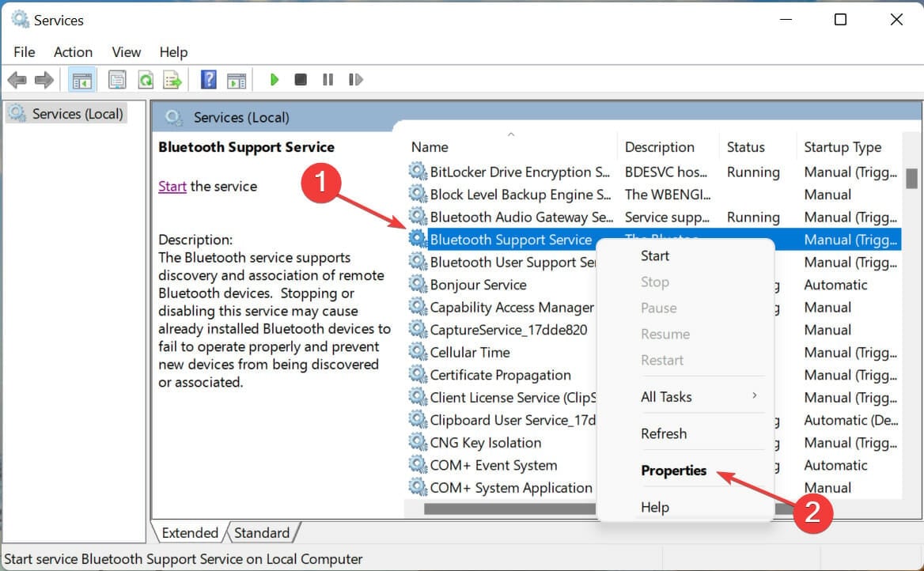
Task: Click gear icon of BitLocker Drive Encryption row
Action: [x=418, y=172]
